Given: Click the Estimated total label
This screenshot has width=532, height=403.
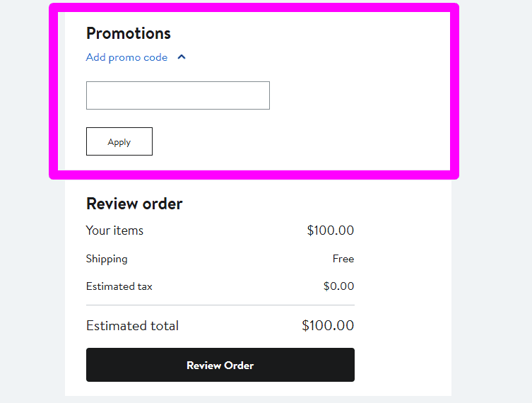Looking at the screenshot, I should coord(132,326).
